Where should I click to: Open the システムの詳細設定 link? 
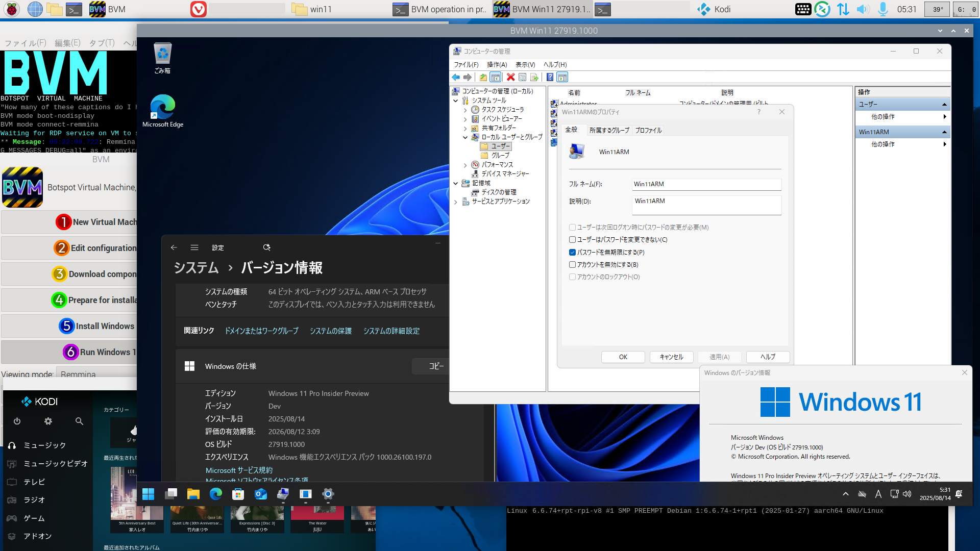pyautogui.click(x=391, y=331)
